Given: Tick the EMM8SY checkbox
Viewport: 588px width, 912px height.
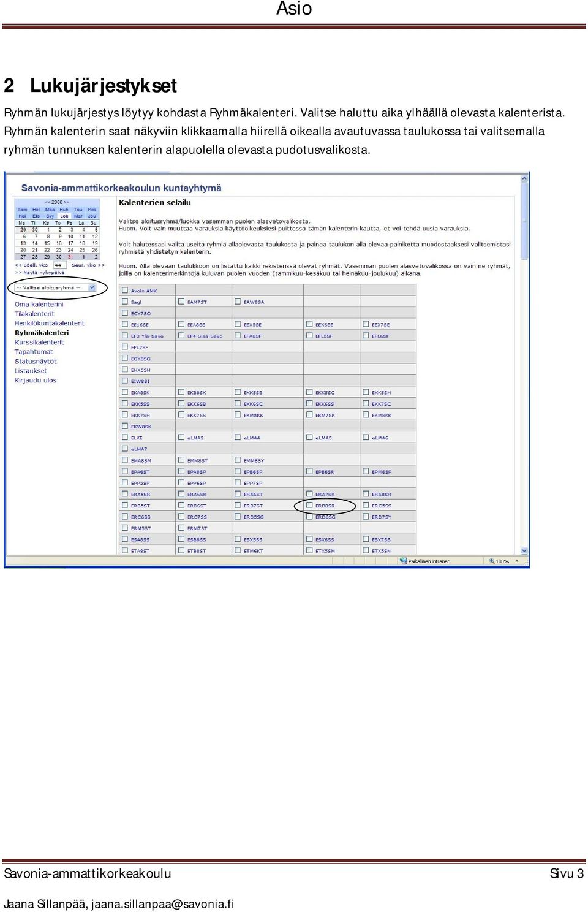Looking at the screenshot, I should (238, 460).
